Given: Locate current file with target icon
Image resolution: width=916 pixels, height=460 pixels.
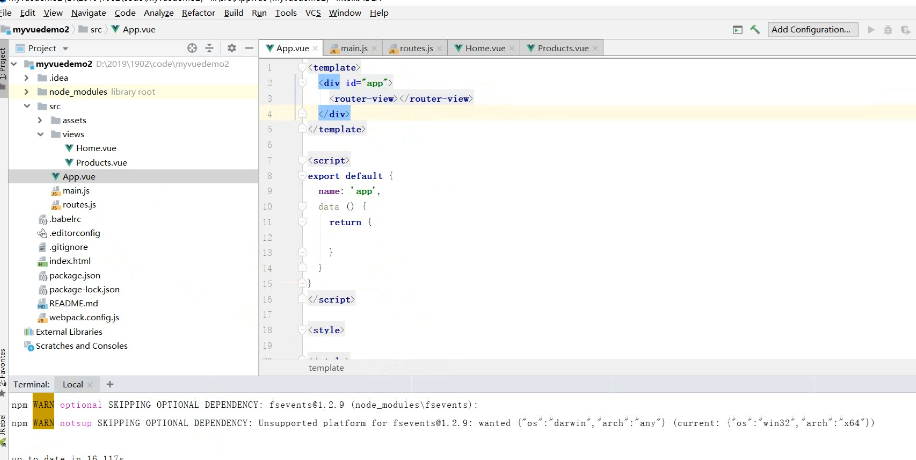Looking at the screenshot, I should [192, 48].
